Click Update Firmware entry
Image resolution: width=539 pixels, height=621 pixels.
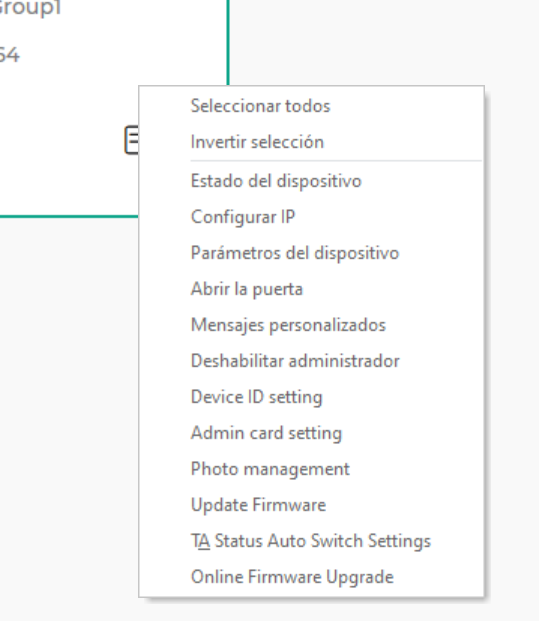[311, 505]
